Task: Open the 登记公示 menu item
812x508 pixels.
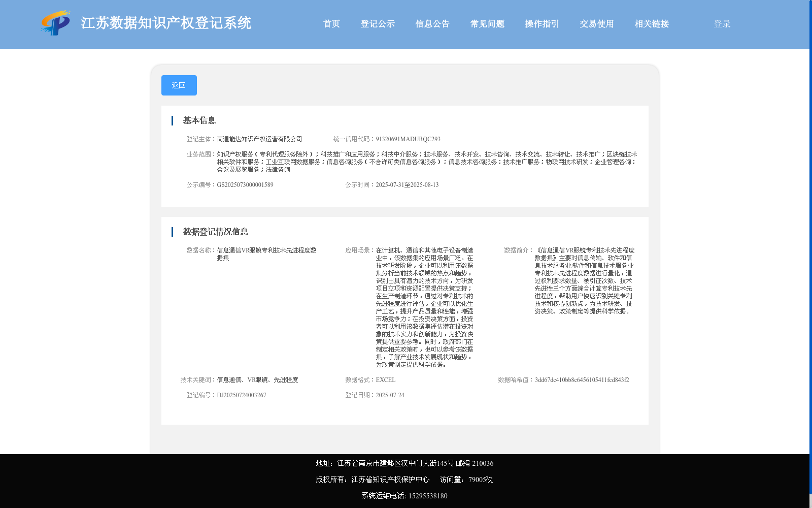Action: [x=378, y=24]
